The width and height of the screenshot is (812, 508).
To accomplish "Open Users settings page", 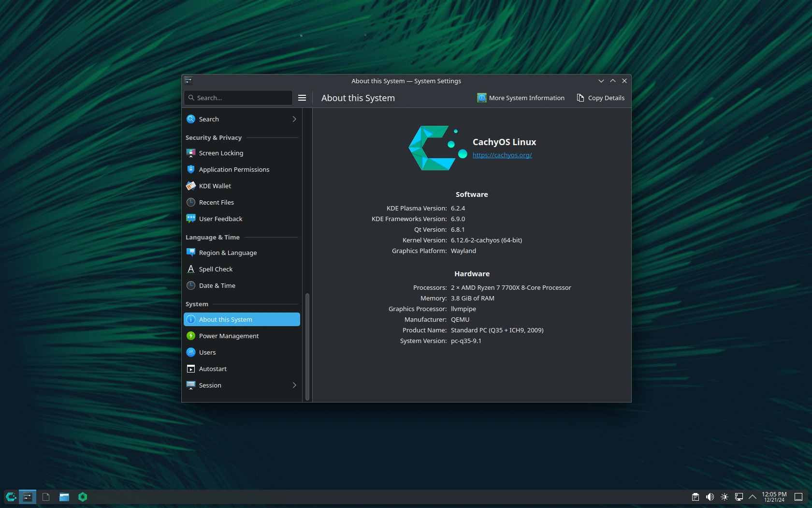I will click(242, 352).
